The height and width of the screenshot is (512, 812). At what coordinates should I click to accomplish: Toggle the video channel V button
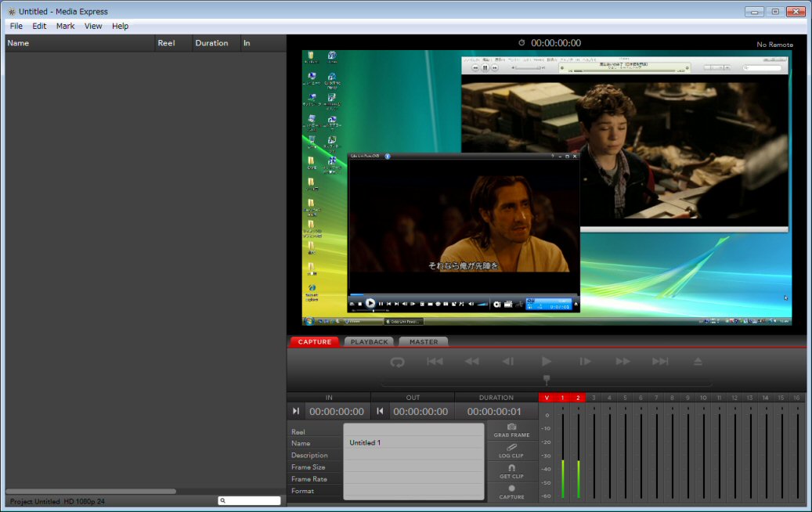click(547, 398)
